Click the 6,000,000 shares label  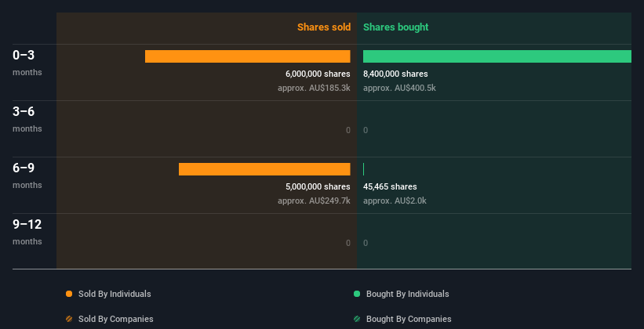point(318,74)
